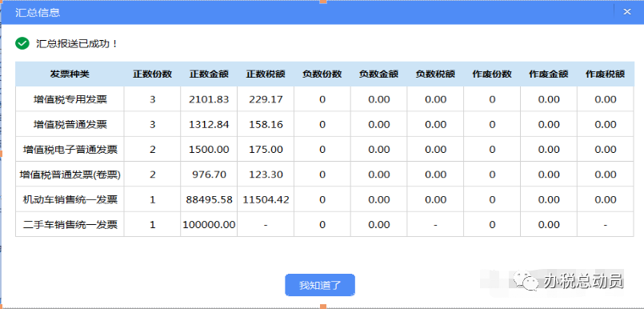Select the 增值税普通发票(卷票) row label

click(70, 175)
